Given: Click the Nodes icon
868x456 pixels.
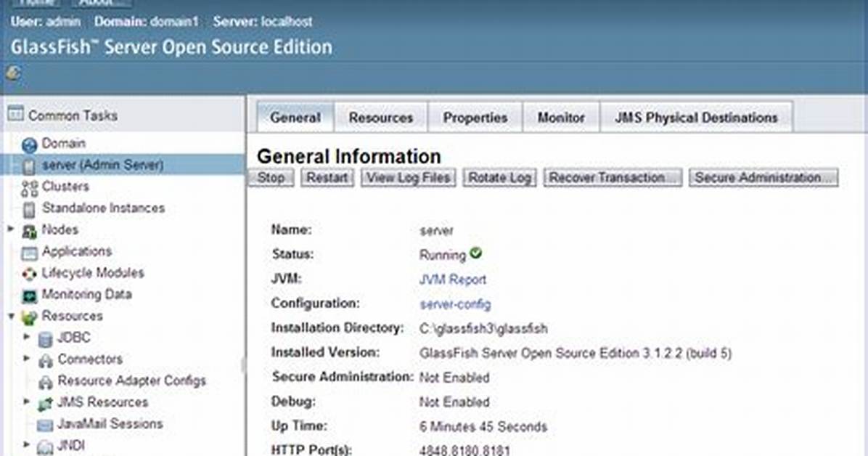Looking at the screenshot, I should click(x=29, y=231).
